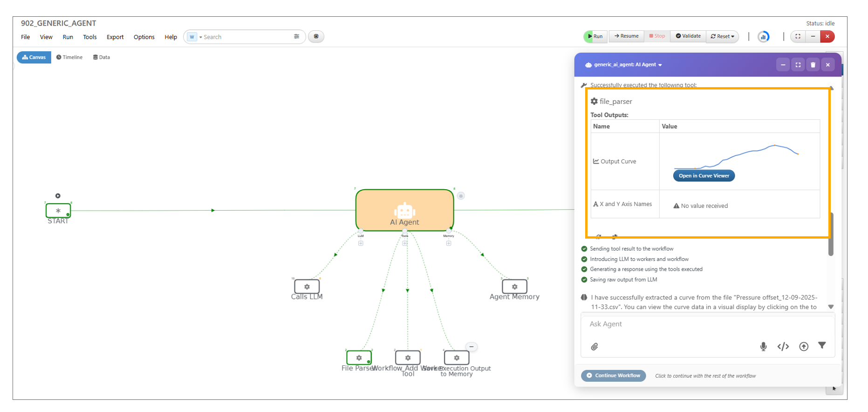
Task: Click the search filter sliders icon
Action: [296, 36]
